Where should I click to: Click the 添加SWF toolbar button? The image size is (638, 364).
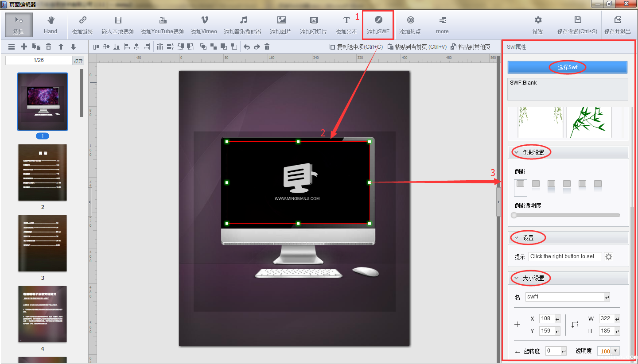pyautogui.click(x=378, y=24)
